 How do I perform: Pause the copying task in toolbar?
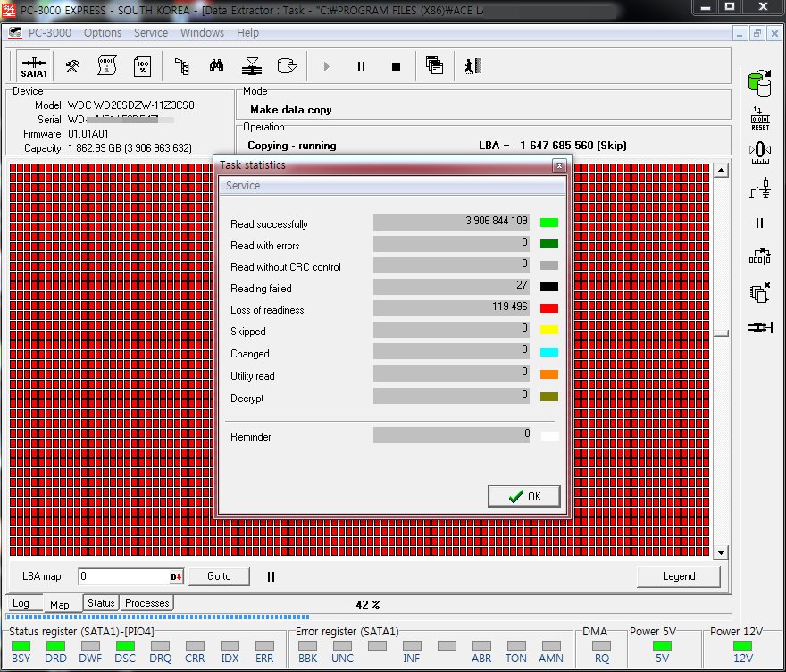coord(361,66)
